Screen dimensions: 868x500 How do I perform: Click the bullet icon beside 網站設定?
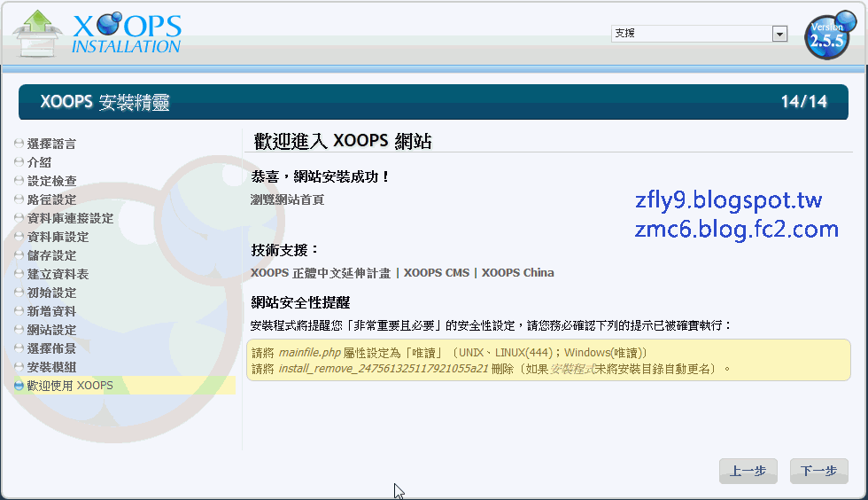click(19, 329)
